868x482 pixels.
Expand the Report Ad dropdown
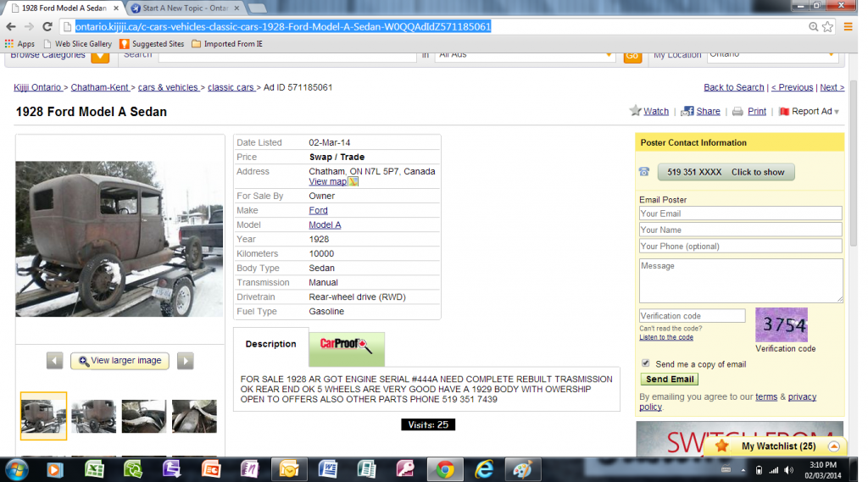(836, 112)
